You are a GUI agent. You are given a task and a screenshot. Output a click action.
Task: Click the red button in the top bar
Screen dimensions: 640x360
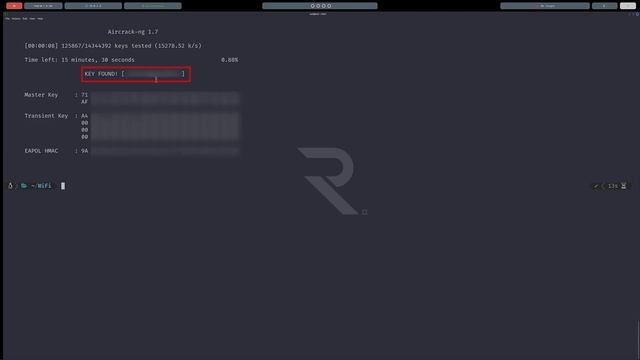[x=14, y=6]
